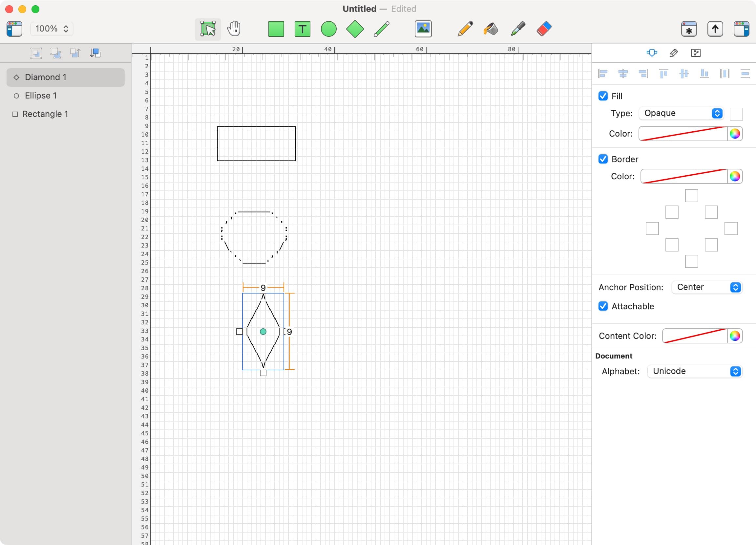Select the Diamond shape tool
The image size is (756, 545).
355,29
